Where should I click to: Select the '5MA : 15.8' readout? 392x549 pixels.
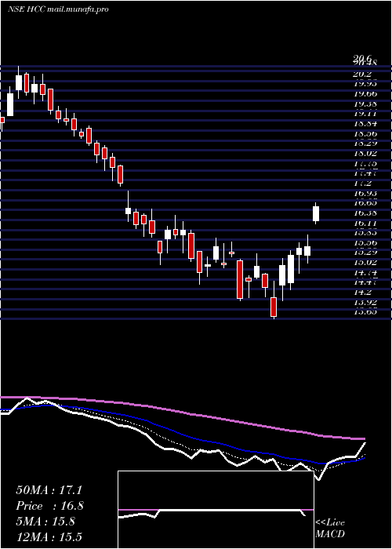tap(45, 522)
